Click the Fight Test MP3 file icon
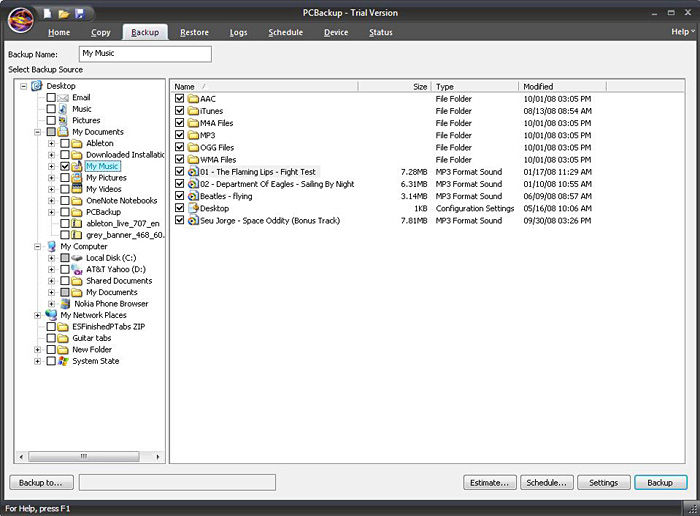 [193, 172]
